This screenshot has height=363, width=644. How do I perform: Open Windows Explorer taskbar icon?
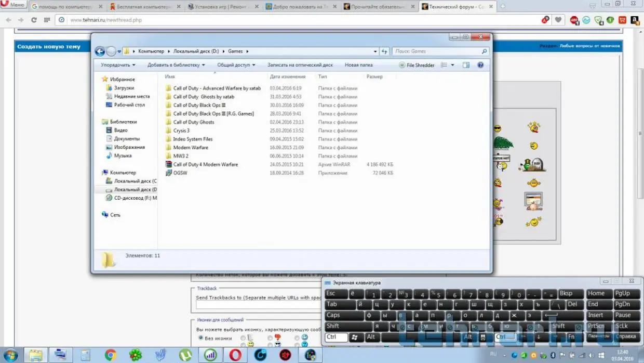(35, 355)
